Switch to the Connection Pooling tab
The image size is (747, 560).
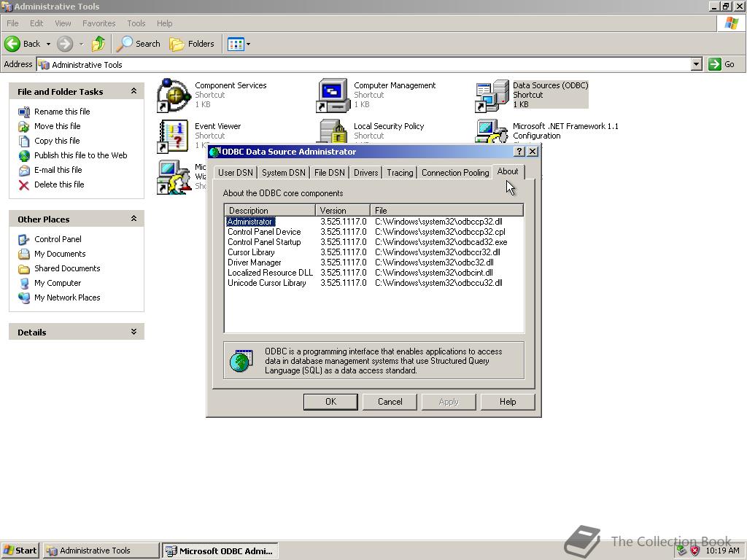point(455,173)
